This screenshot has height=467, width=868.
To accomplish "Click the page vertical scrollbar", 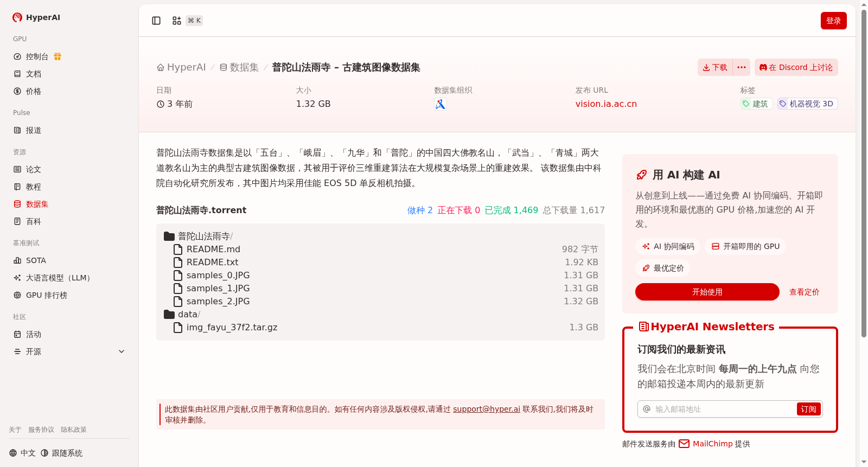I will click(864, 174).
